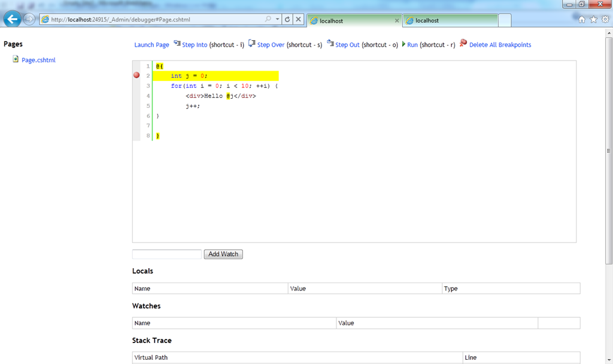Image resolution: width=613 pixels, height=364 pixels.
Task: Click the Delete All Breakpoints red icon
Action: click(463, 43)
